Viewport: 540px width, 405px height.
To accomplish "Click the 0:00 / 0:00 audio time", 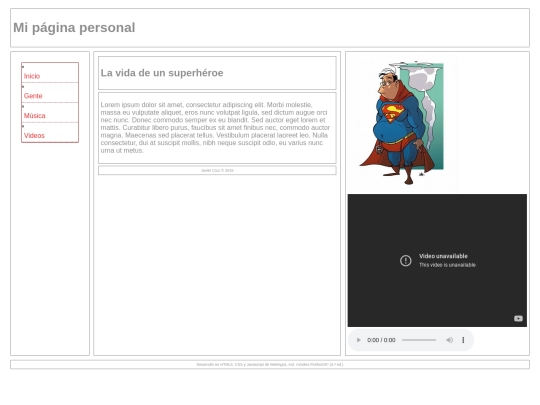I will [381, 340].
